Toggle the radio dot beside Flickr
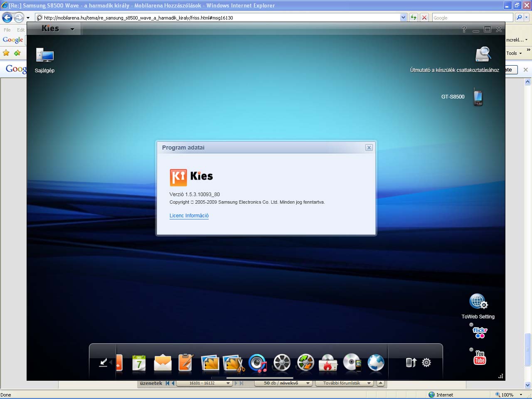 tap(471, 325)
